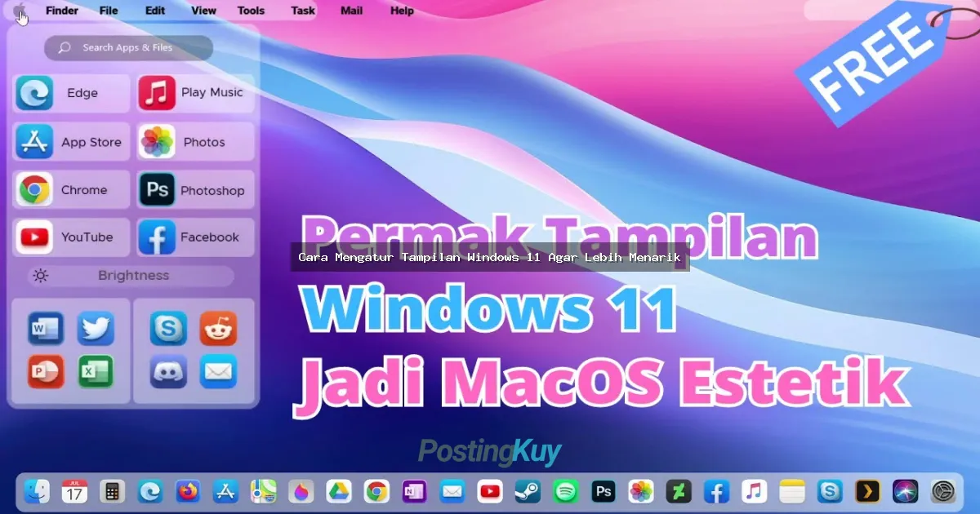
Task: Open Photos from the dock
Action: 641,491
